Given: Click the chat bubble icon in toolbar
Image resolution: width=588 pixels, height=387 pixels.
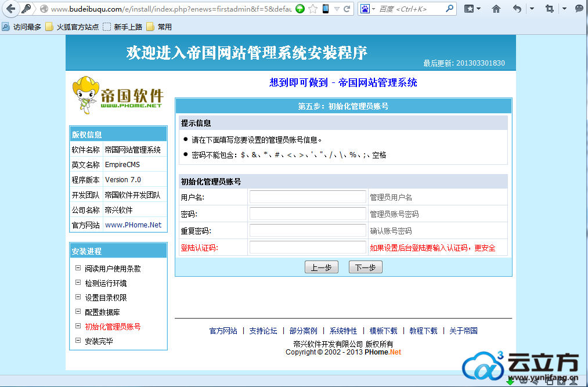Looking at the screenshot, I should pos(579,9).
